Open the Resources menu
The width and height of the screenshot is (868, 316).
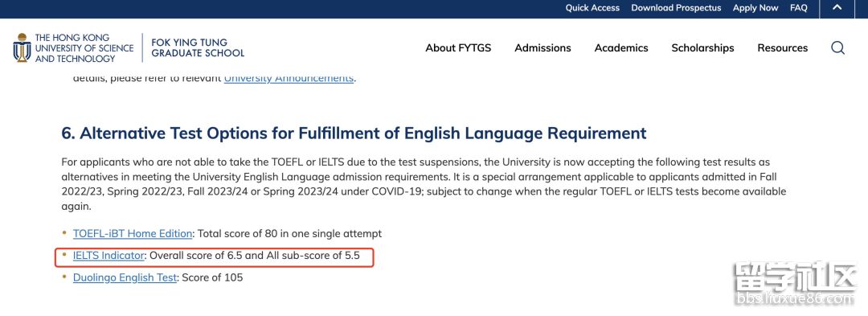[783, 48]
